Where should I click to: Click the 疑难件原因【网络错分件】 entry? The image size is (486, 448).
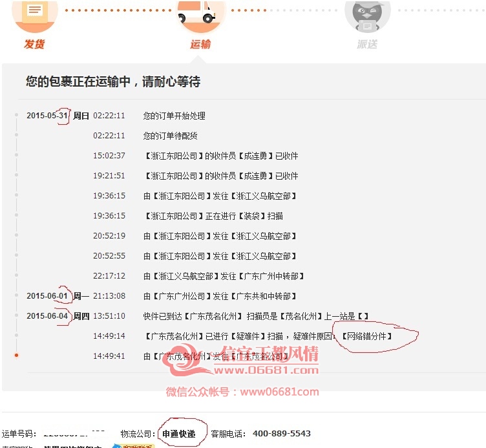coord(268,336)
